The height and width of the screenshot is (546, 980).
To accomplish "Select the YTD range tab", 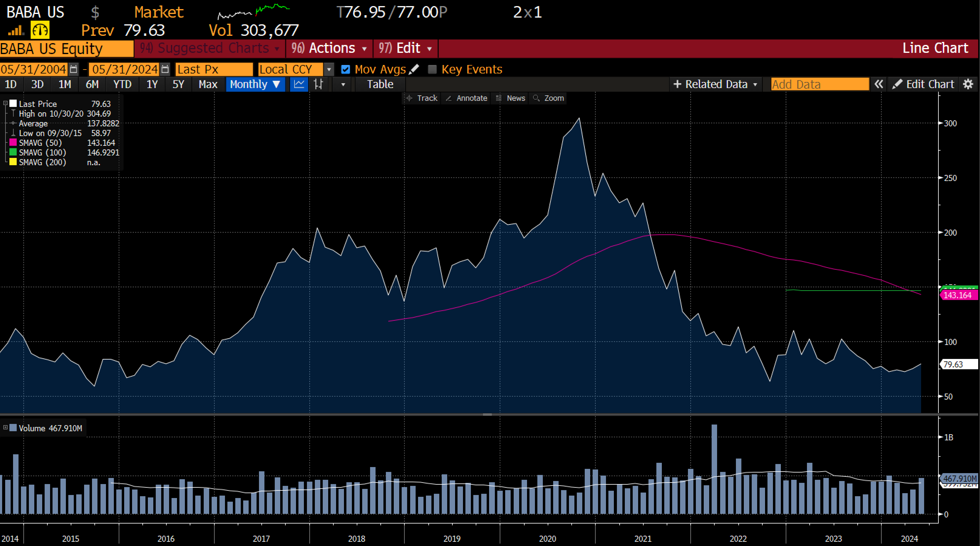I will 123,84.
